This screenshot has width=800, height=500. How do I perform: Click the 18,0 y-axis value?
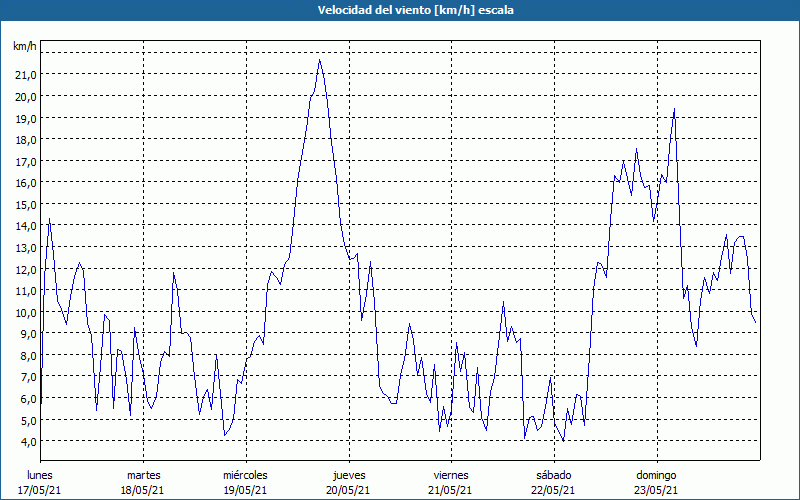27,139
